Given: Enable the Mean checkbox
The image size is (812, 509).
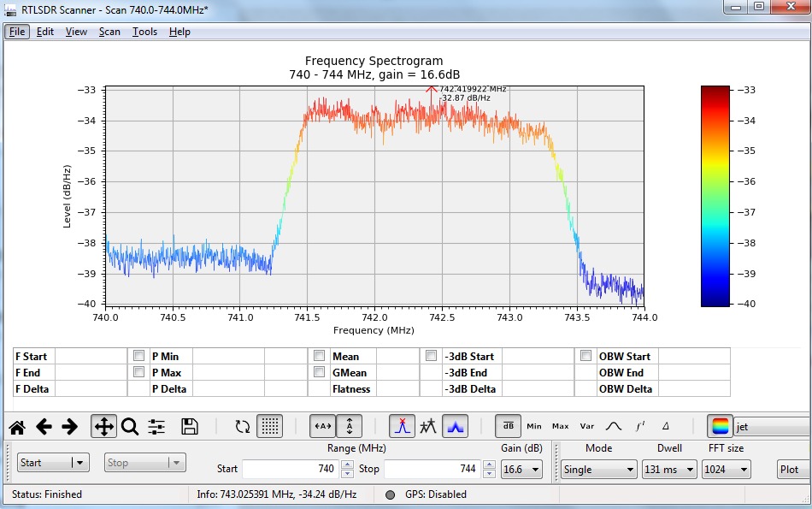Looking at the screenshot, I should point(319,356).
